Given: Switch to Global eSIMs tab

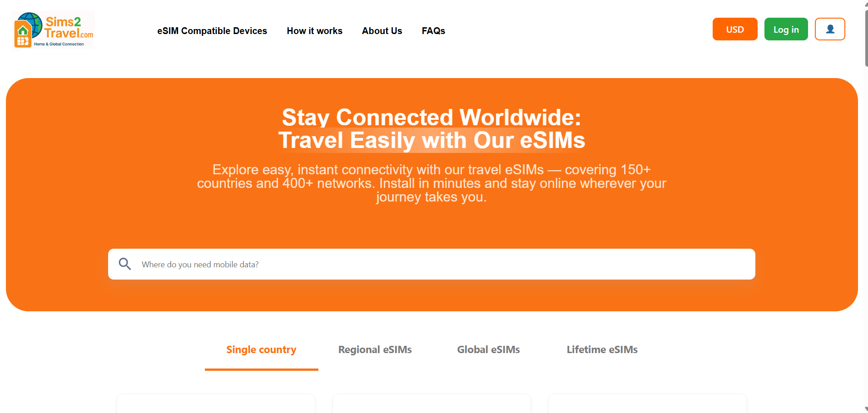Looking at the screenshot, I should tap(488, 349).
